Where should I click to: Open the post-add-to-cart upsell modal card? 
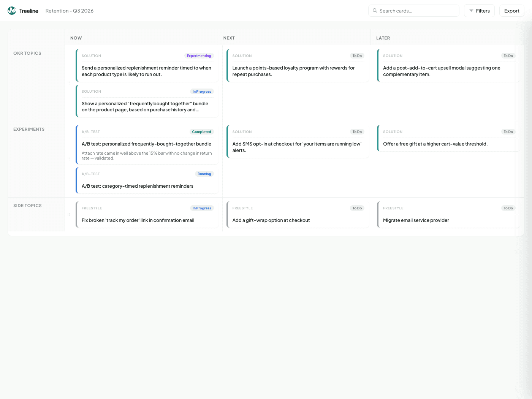tap(448, 65)
